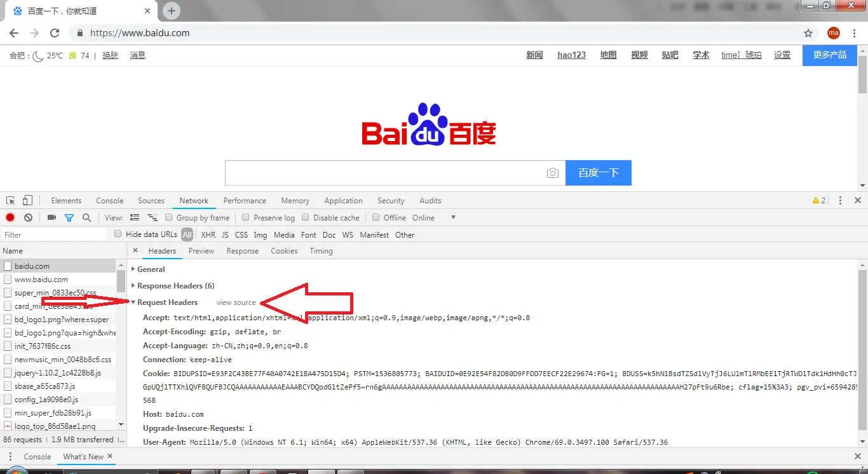This screenshot has width=868, height=474.
Task: Bookmark this page with the star icon
Action: pyautogui.click(x=808, y=33)
